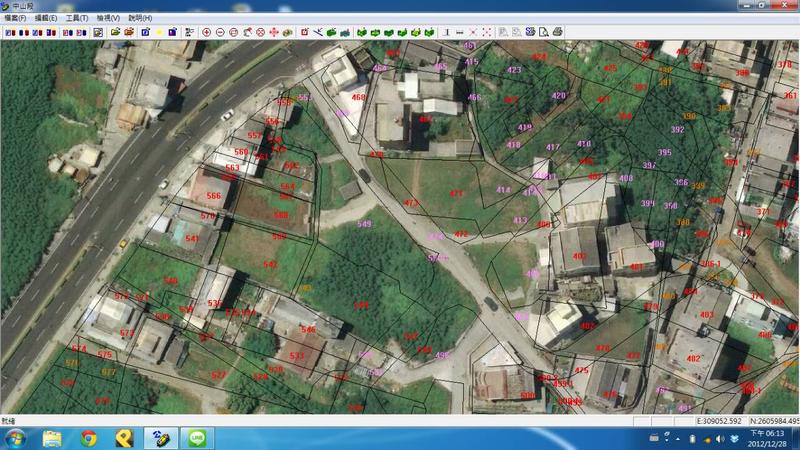Click the last green parcel tool icon
This screenshot has height=450, width=800.
click(x=429, y=32)
